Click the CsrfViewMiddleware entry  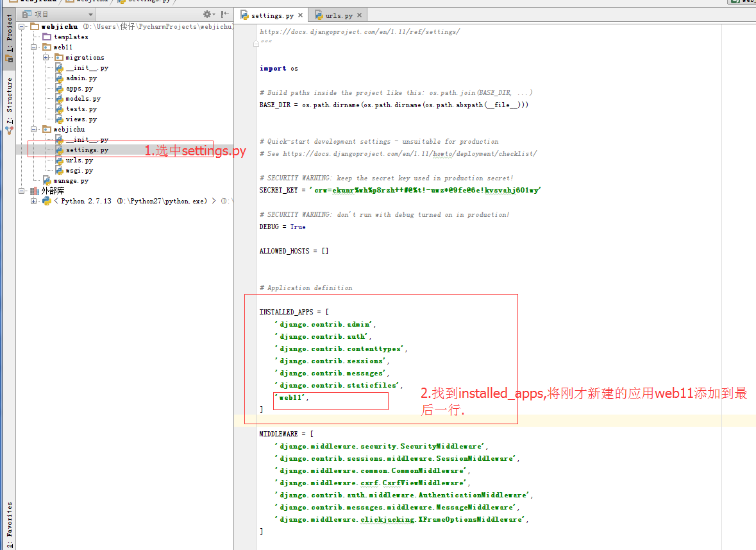372,483
